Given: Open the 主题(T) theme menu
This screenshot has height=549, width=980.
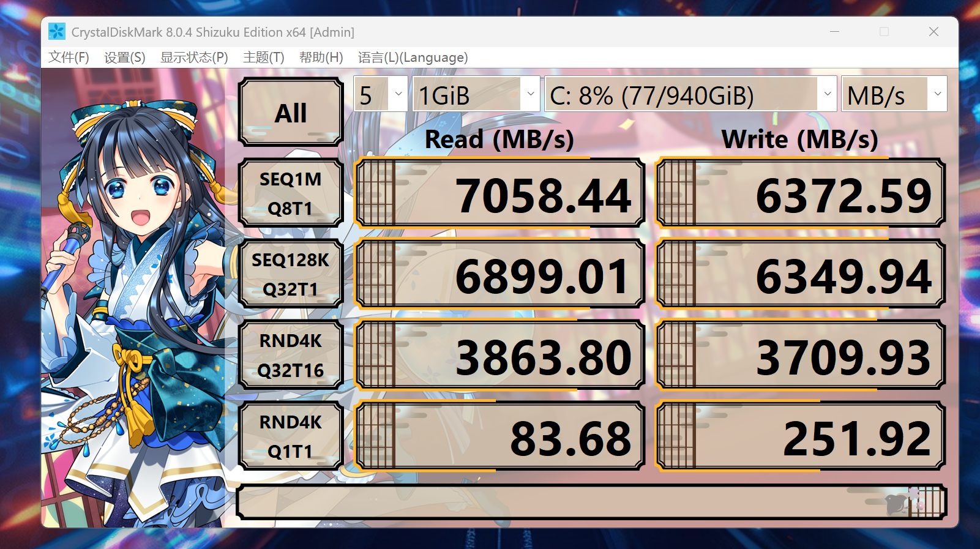Looking at the screenshot, I should pos(264,58).
